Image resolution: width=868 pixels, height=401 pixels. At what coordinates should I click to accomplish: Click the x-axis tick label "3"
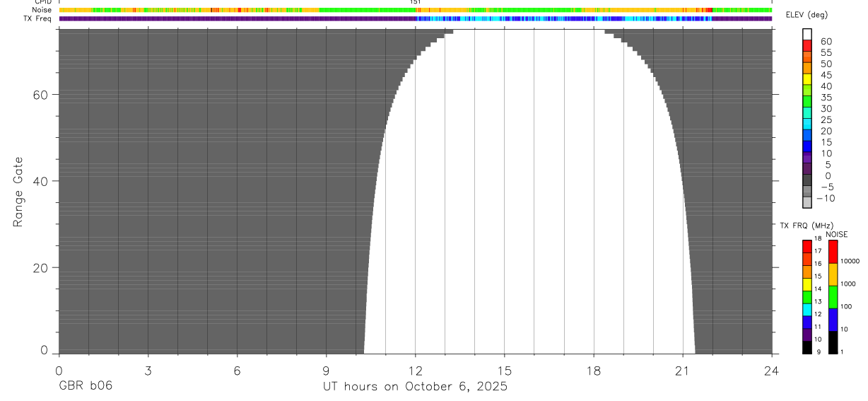pyautogui.click(x=148, y=370)
